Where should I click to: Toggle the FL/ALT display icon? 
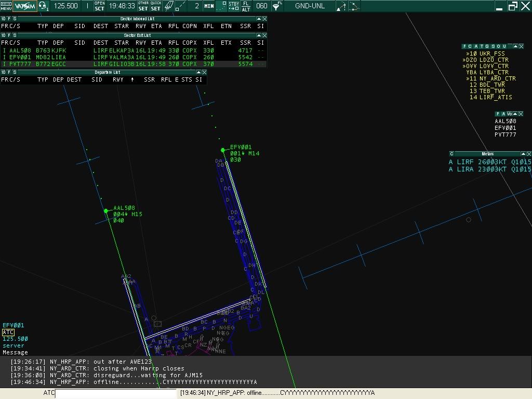pyautogui.click(x=246, y=6)
